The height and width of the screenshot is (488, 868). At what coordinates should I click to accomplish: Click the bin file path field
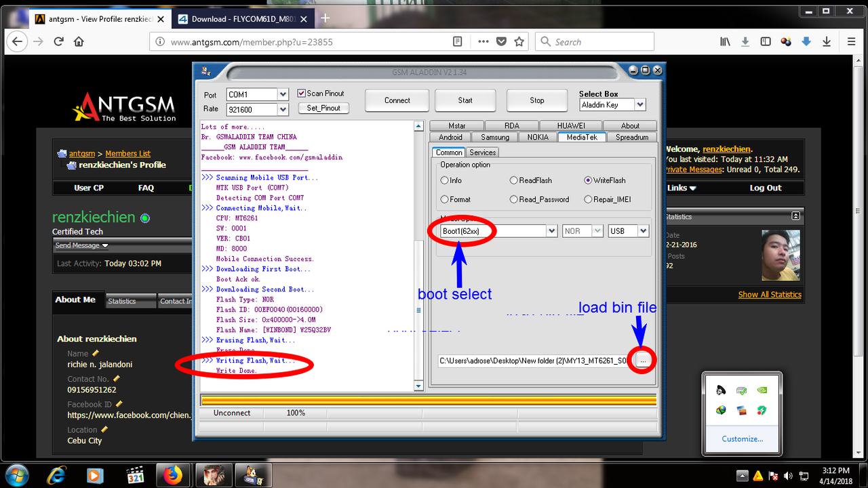pos(534,361)
